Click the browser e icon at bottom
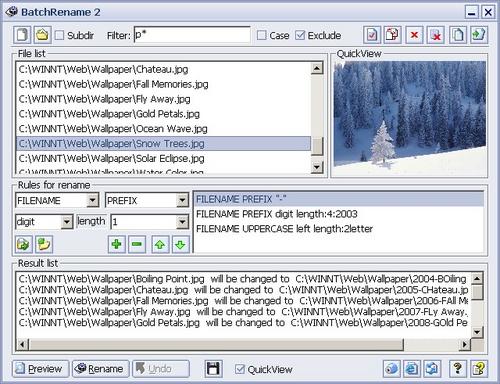This screenshot has width=500, height=384. (x=412, y=369)
